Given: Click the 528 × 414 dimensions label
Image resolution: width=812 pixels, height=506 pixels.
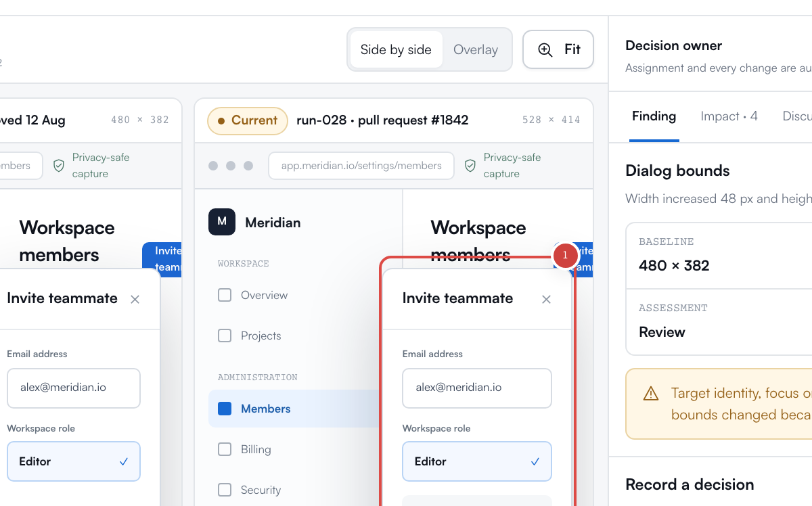Looking at the screenshot, I should pyautogui.click(x=551, y=120).
